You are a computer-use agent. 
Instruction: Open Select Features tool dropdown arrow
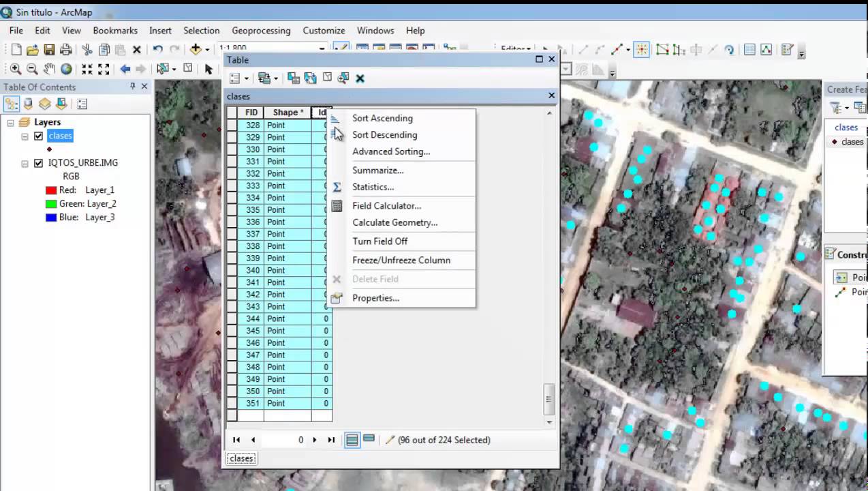point(174,69)
